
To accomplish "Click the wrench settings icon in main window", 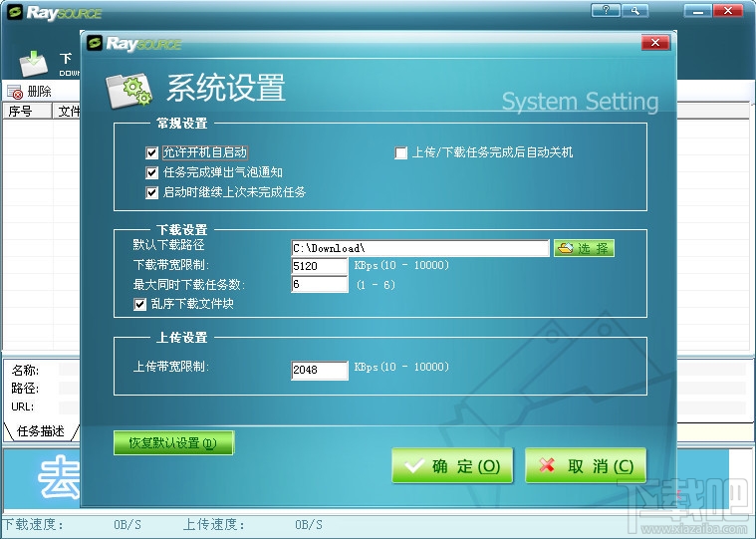I will [x=634, y=10].
